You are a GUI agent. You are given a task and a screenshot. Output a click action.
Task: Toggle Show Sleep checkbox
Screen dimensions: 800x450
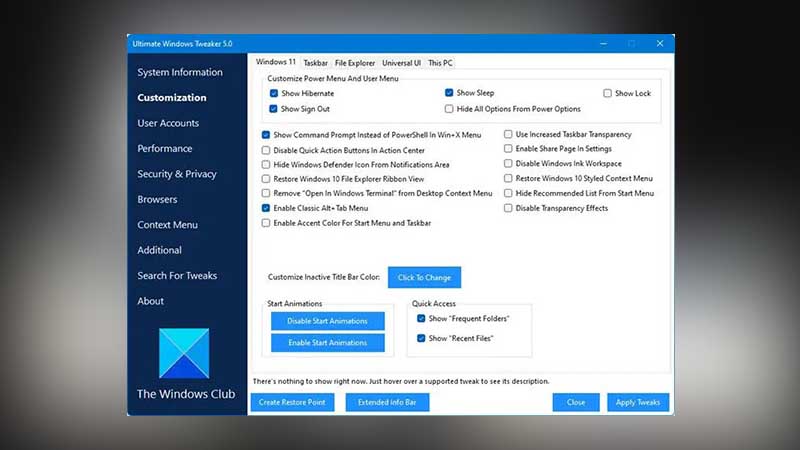[449, 93]
